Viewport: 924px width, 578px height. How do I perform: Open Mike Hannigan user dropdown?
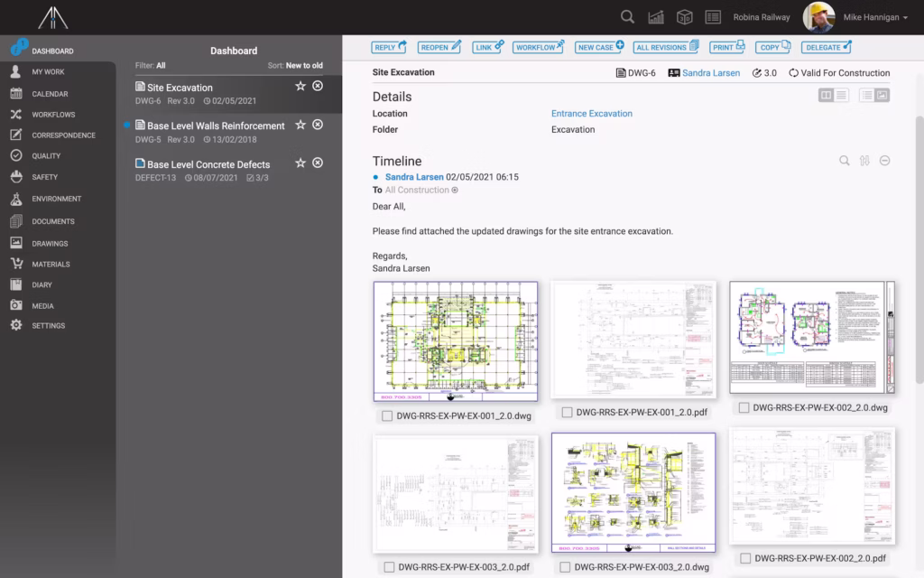(875, 17)
